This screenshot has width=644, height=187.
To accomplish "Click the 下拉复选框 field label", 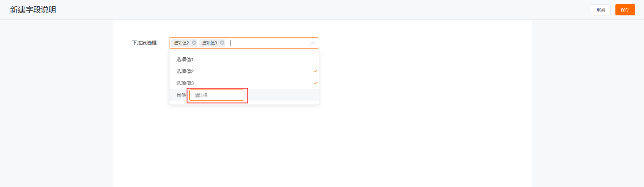I will click(145, 43).
